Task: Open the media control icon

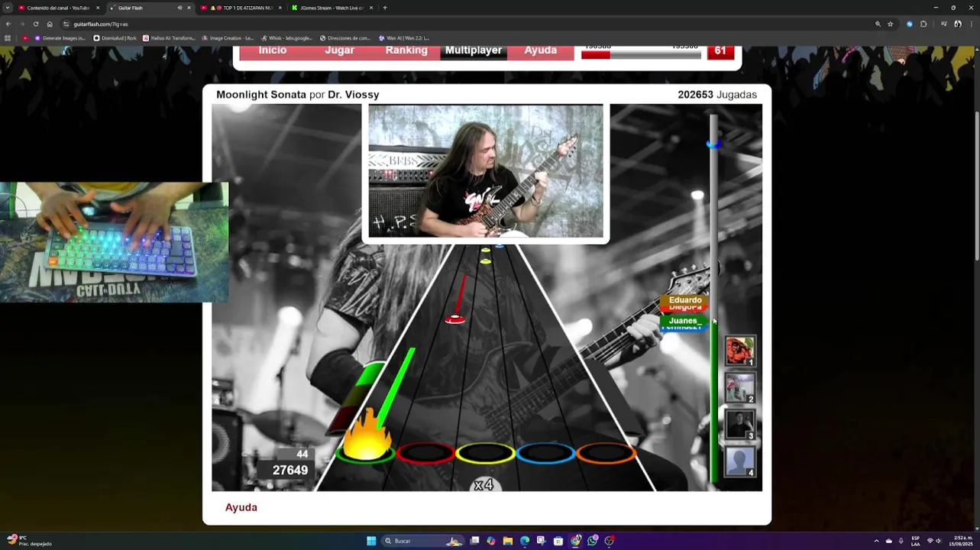Action: 944,24
